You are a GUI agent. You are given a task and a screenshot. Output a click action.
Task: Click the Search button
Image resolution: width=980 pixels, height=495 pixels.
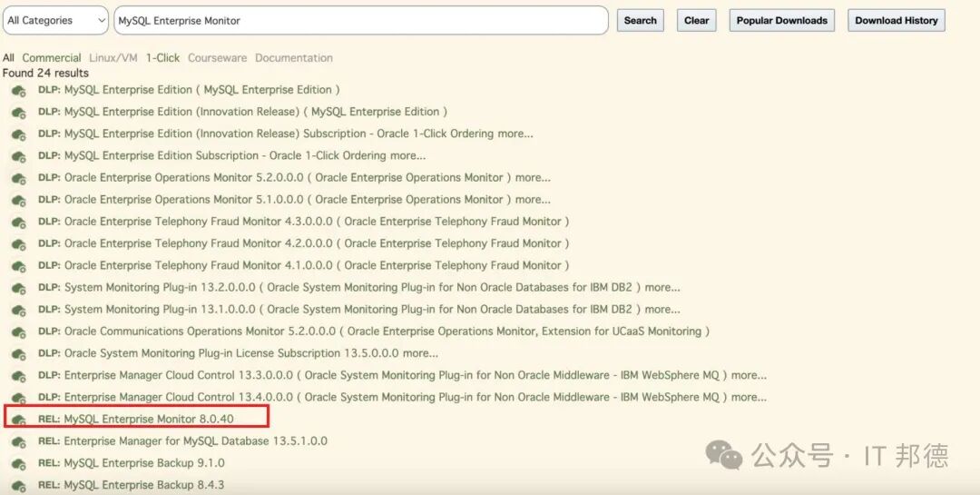[640, 21]
